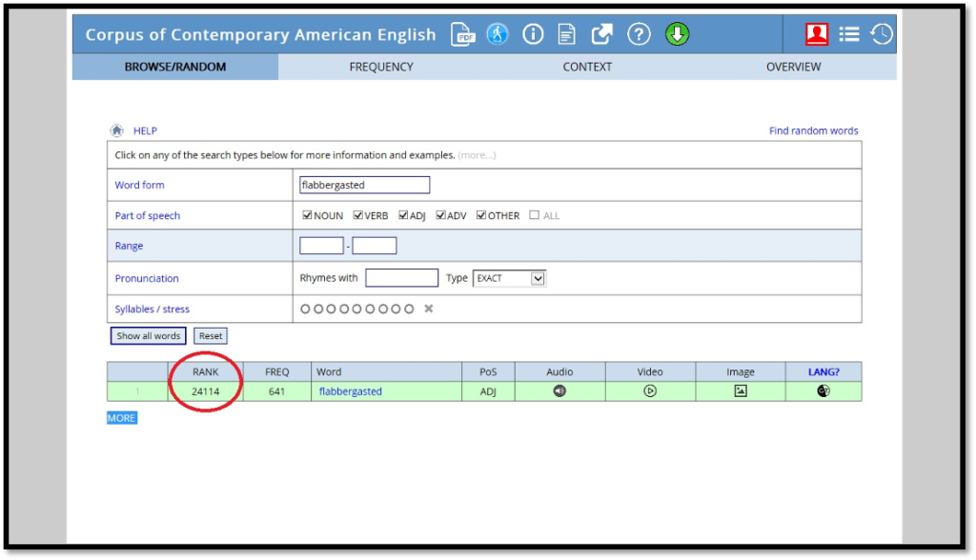Click the green download arrow icon
Screen dimensions: 976x560
tap(677, 34)
